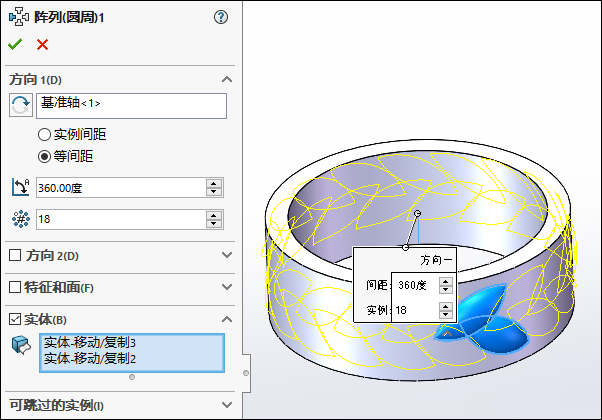The height and width of the screenshot is (420, 602).
Task: Uncheck the 实体(B) checkbox
Action: 15,319
